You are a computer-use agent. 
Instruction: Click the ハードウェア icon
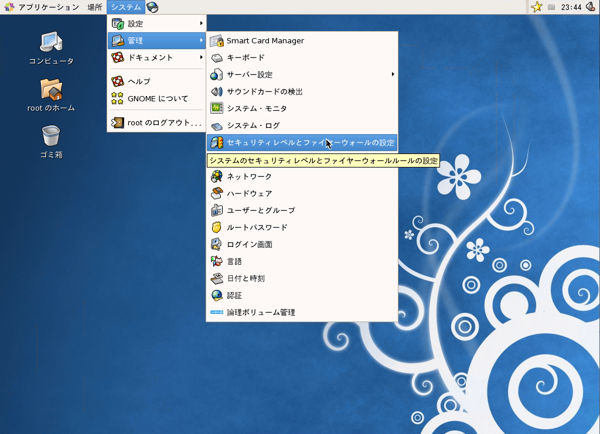[217, 193]
